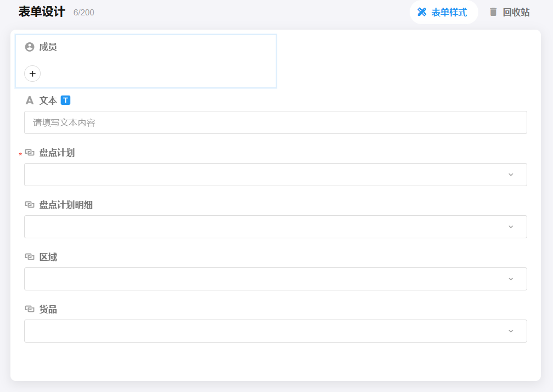Viewport: 553px width, 392px height.
Task: Click the 表单设计 heading
Action: [x=42, y=12]
